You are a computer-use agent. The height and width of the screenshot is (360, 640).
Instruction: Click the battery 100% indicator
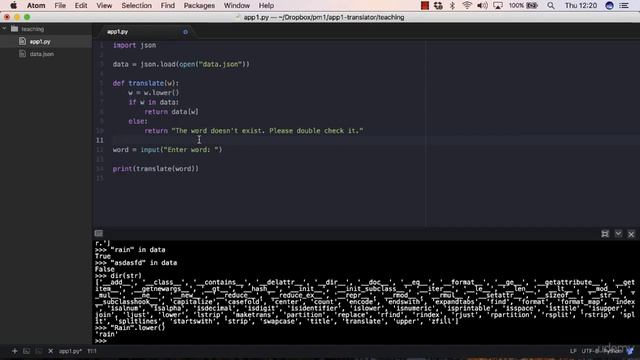(x=523, y=6)
